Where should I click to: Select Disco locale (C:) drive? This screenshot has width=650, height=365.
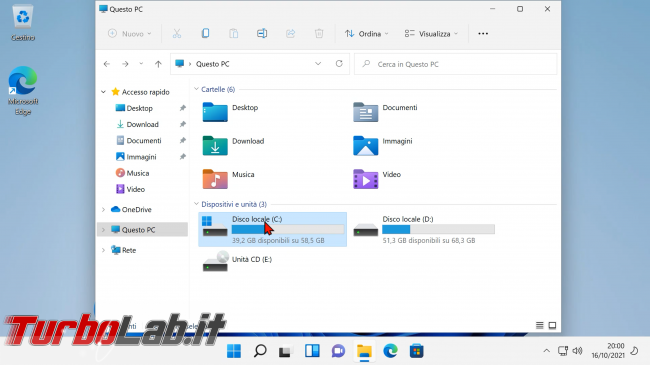tap(272, 229)
